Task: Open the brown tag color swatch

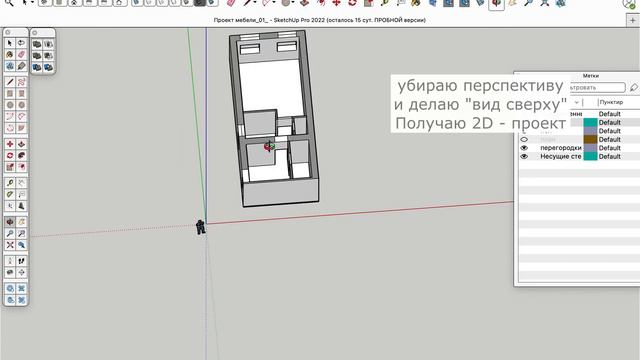Action: (x=590, y=139)
